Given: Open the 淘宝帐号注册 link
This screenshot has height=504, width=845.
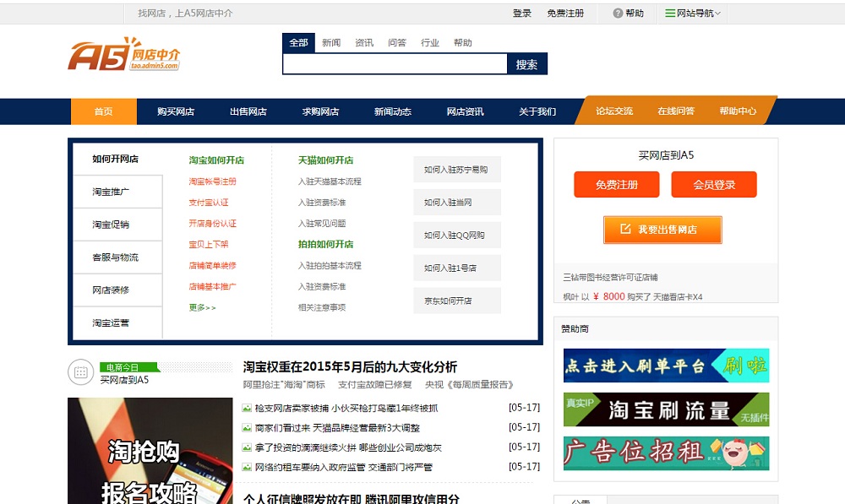Looking at the screenshot, I should click(212, 182).
